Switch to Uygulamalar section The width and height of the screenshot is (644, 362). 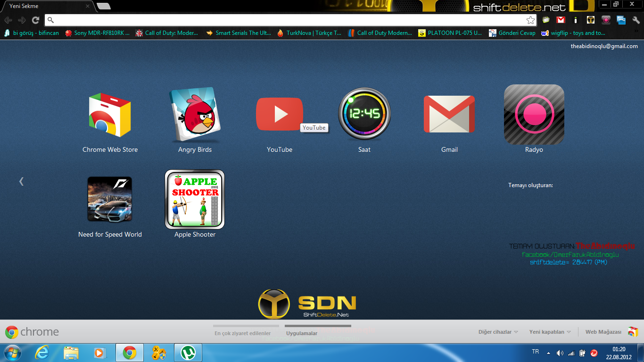302,333
